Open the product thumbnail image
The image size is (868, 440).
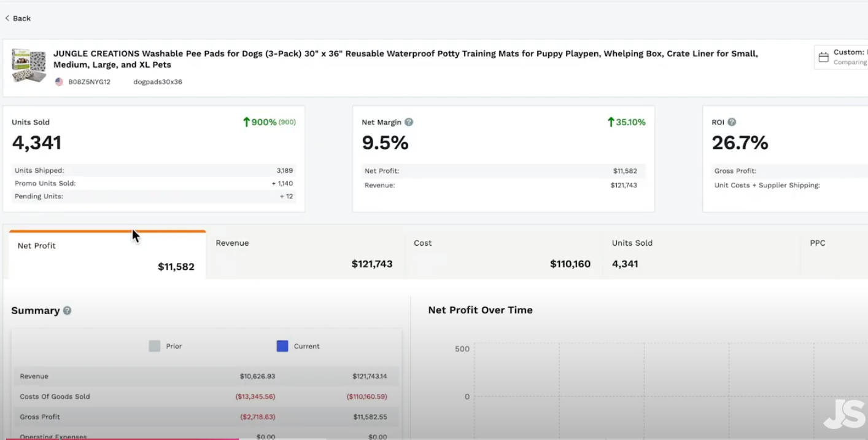tap(29, 66)
